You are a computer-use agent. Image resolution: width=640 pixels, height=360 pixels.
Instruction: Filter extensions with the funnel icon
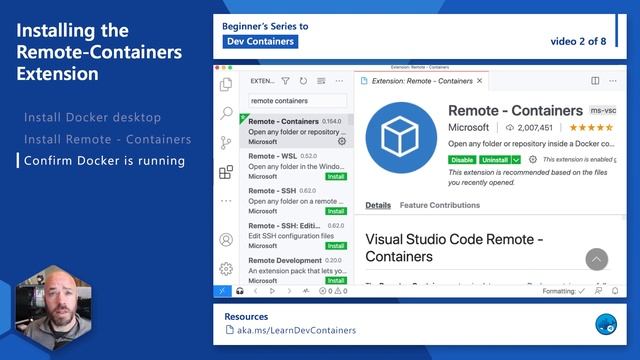click(x=285, y=81)
